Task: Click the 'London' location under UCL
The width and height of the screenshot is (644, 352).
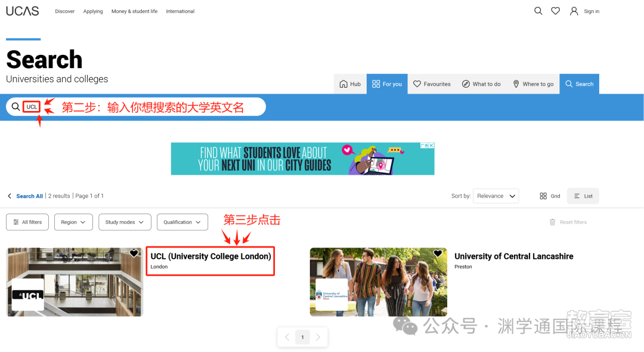Action: (159, 267)
